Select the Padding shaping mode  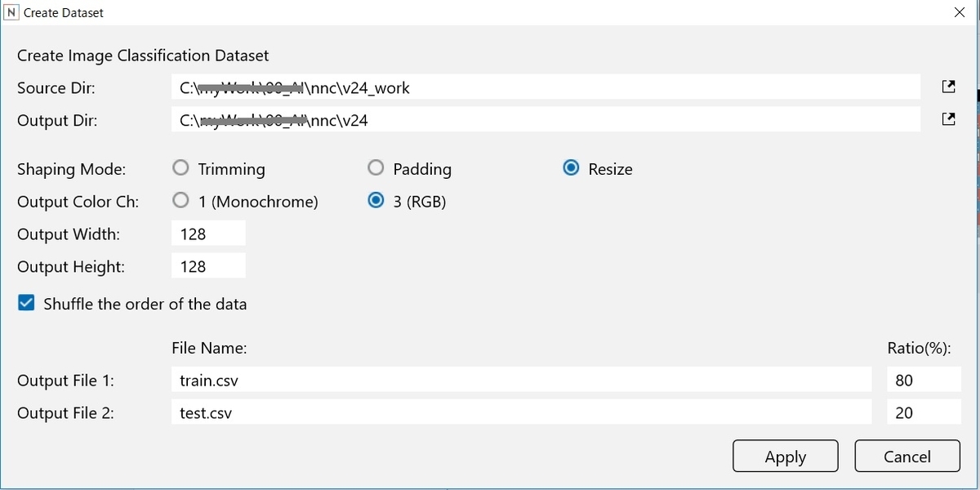376,168
